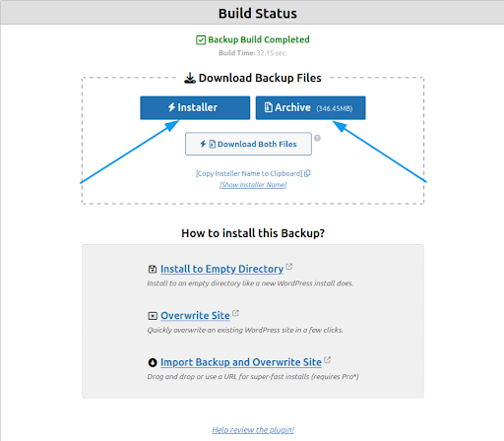The image size is (504, 441).
Task: Click external-link icon after Overwrite Site
Action: pyautogui.click(x=235, y=313)
